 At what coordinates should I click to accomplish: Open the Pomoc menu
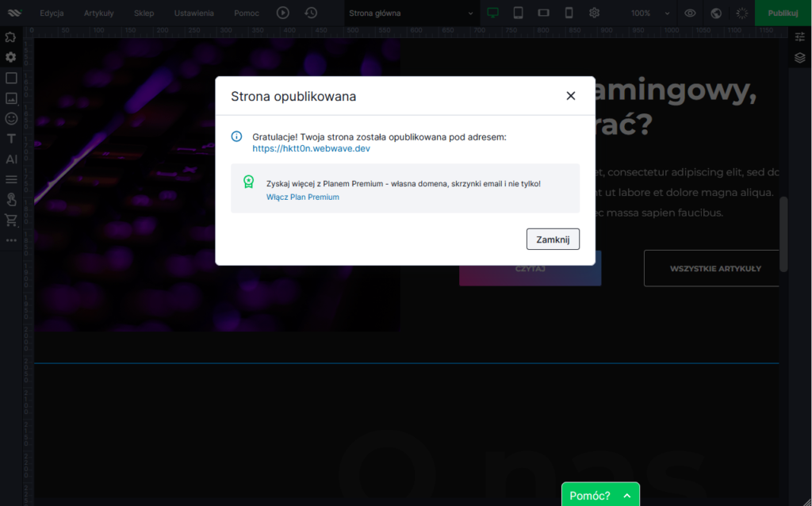point(247,13)
